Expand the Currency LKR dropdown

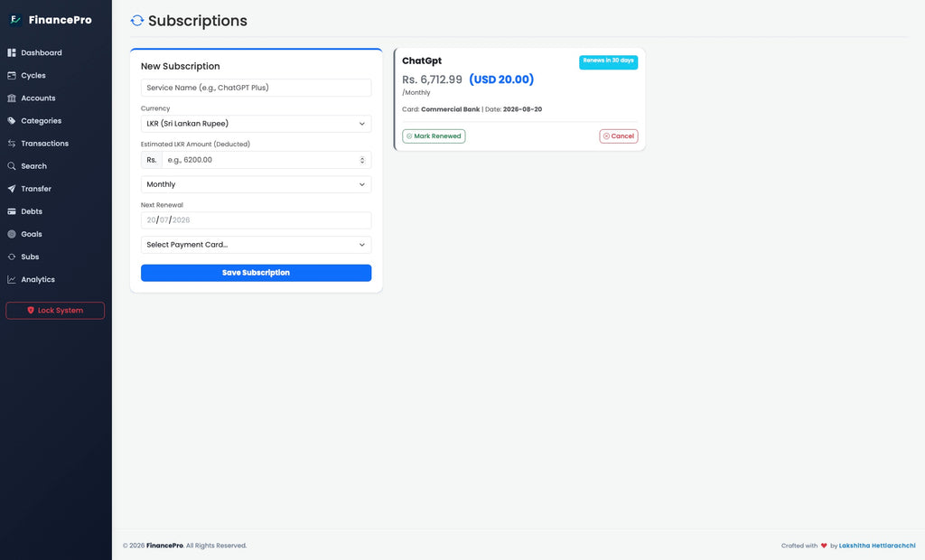click(256, 124)
